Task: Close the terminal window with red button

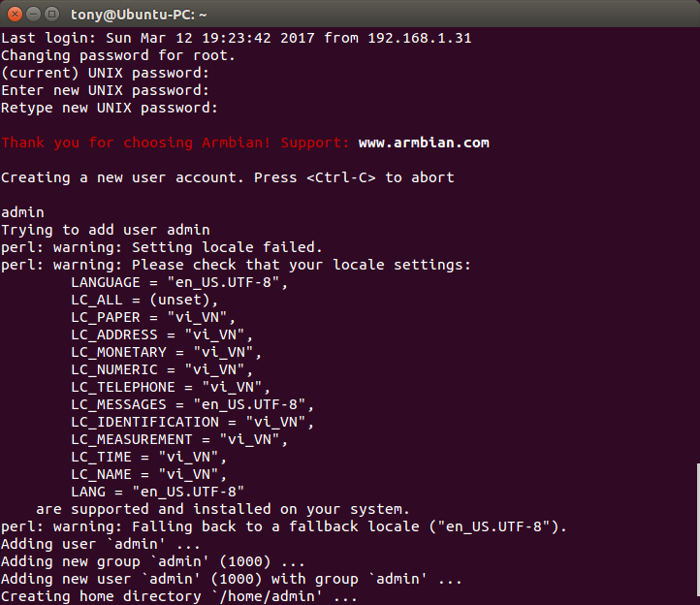Action: [15, 15]
